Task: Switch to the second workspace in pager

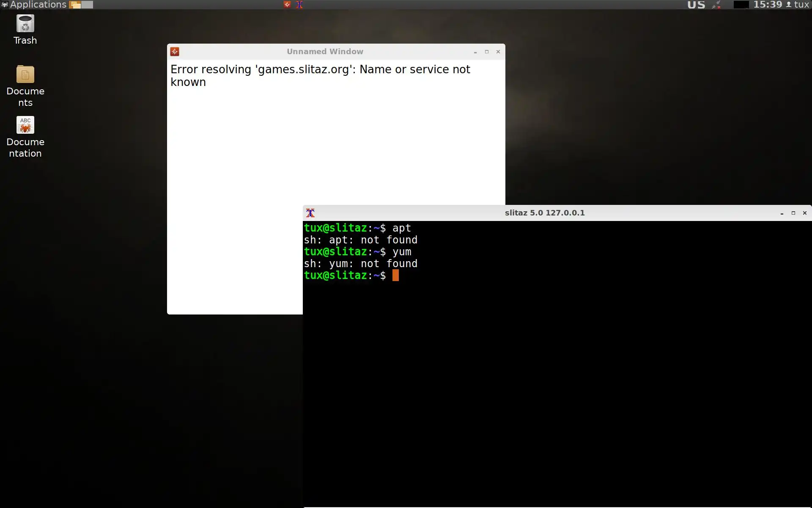Action: tap(87, 5)
